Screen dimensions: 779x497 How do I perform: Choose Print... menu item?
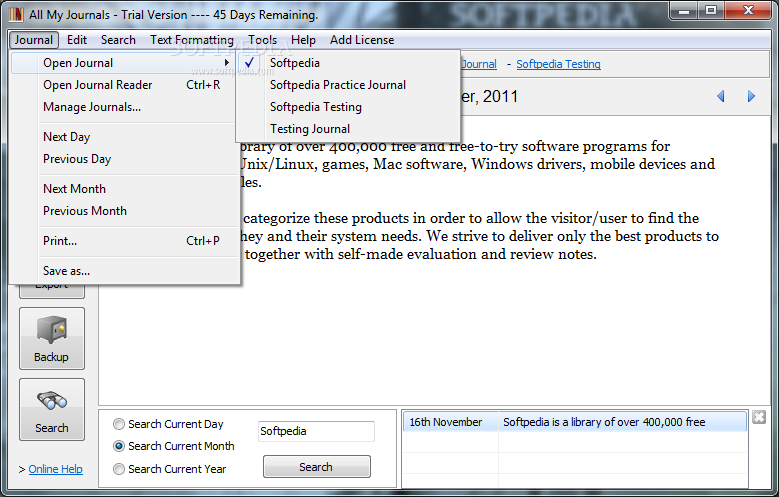125,241
